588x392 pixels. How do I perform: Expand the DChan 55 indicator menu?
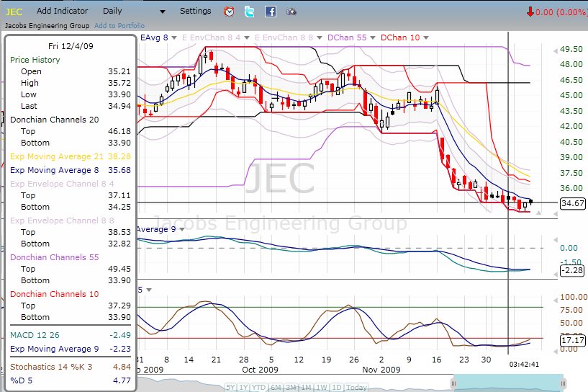[x=372, y=37]
